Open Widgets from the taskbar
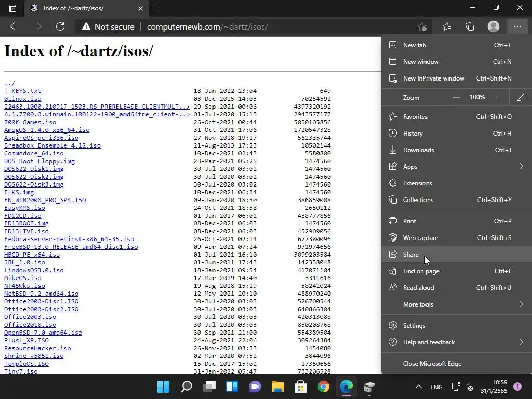 click(x=232, y=387)
